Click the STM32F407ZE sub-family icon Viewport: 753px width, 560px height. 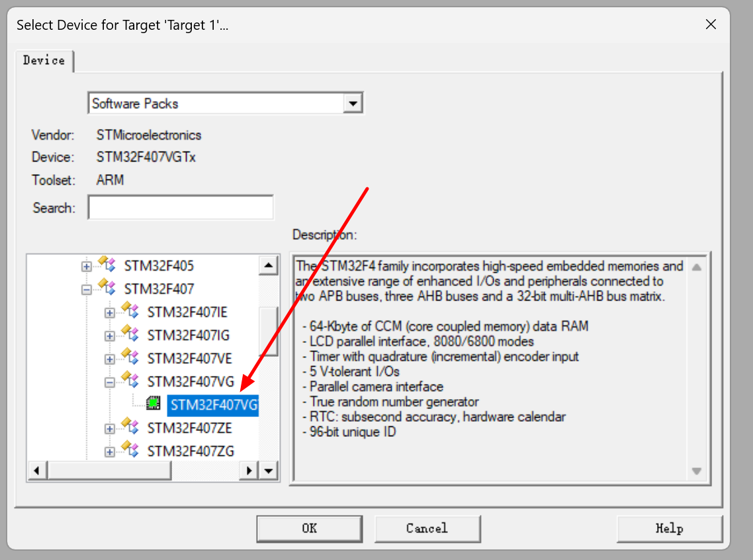pos(130,426)
